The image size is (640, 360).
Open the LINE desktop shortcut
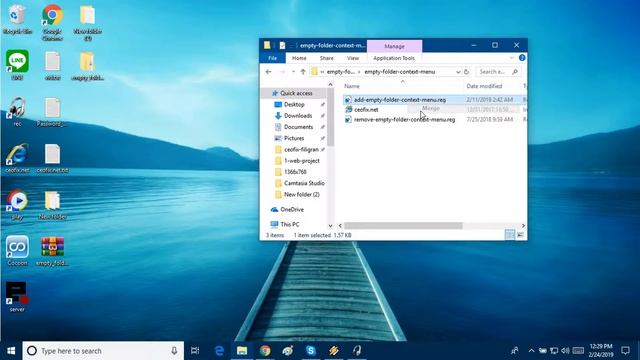click(x=17, y=65)
